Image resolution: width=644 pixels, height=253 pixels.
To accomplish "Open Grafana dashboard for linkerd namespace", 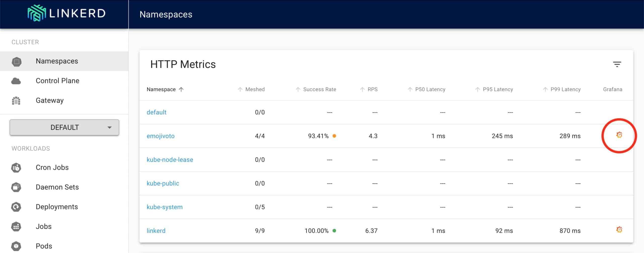I will (x=619, y=230).
